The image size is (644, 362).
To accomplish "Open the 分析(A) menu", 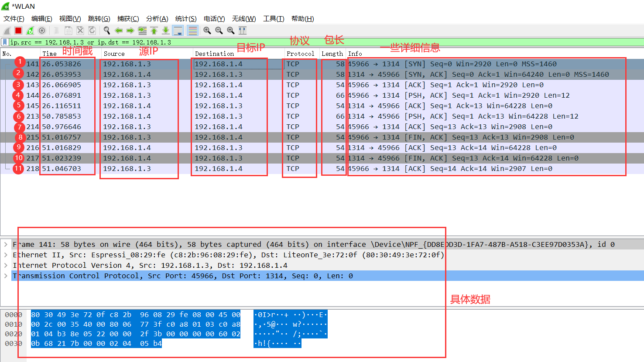I will 157,19.
